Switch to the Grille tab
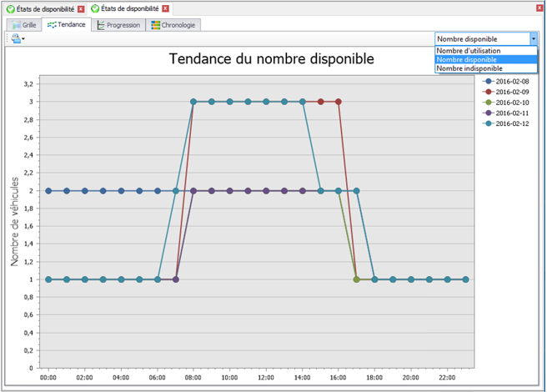This screenshot has height=392, width=547. pyautogui.click(x=23, y=25)
